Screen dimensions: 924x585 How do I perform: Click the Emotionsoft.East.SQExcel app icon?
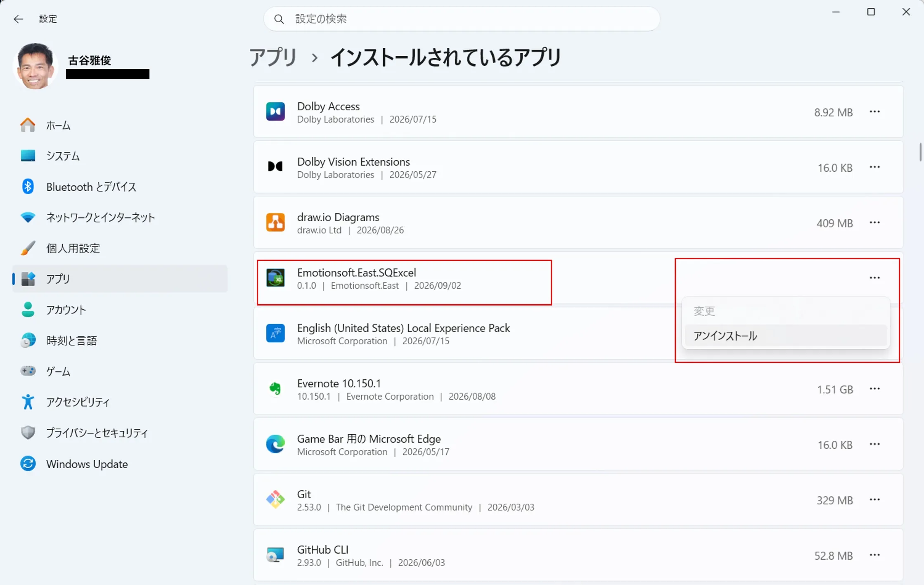coord(275,278)
